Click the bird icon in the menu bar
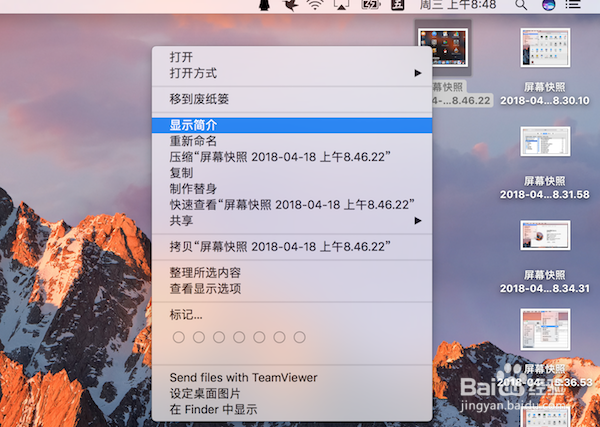This screenshot has height=427, width=600. click(290, 5)
